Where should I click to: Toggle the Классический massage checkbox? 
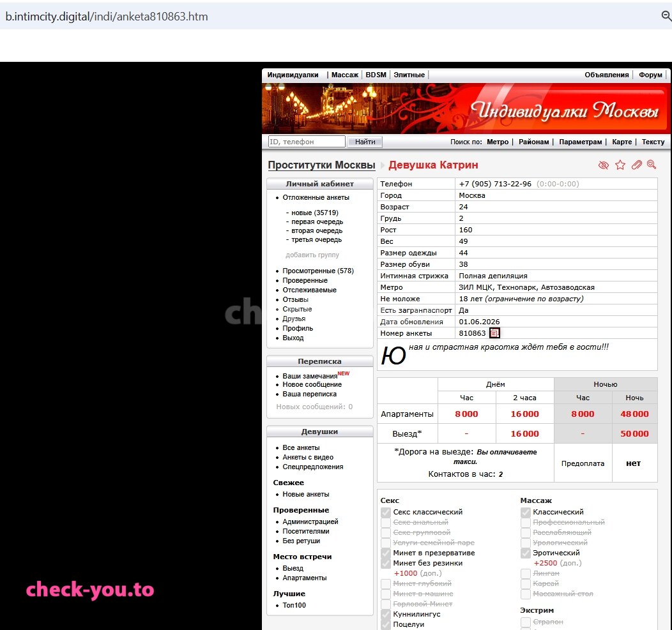pyautogui.click(x=526, y=512)
